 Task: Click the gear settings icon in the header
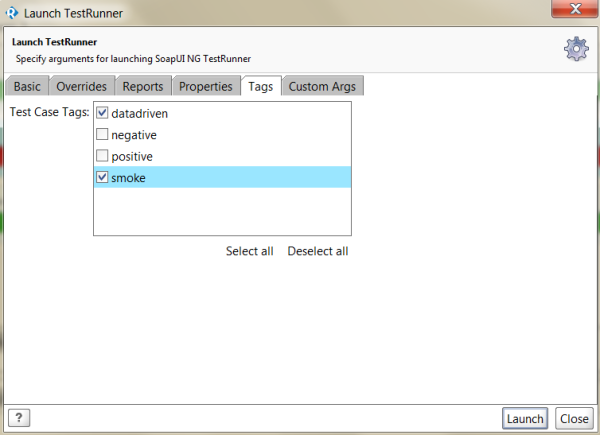point(576,49)
